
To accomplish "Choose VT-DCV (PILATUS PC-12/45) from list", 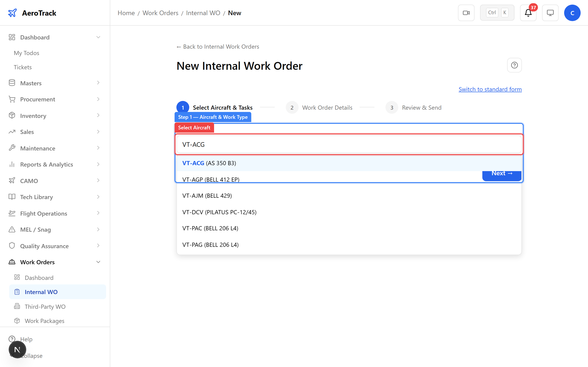I will (219, 212).
